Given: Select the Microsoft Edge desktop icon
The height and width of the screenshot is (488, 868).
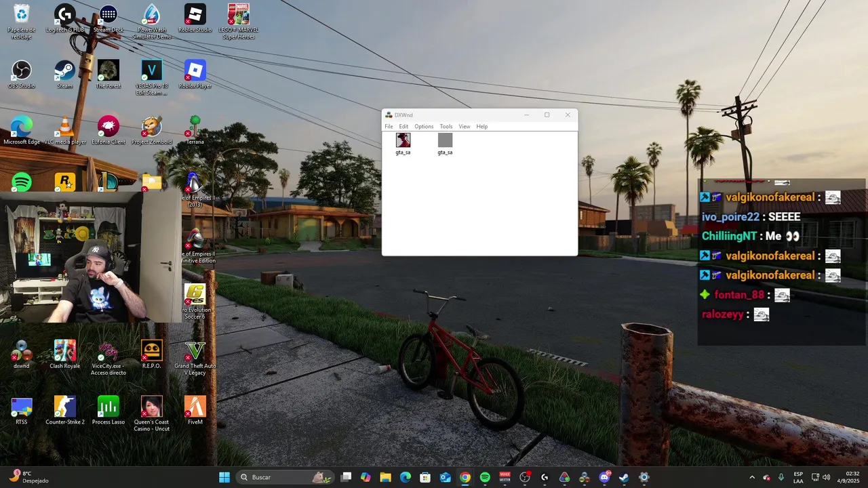Looking at the screenshot, I should pyautogui.click(x=22, y=131).
